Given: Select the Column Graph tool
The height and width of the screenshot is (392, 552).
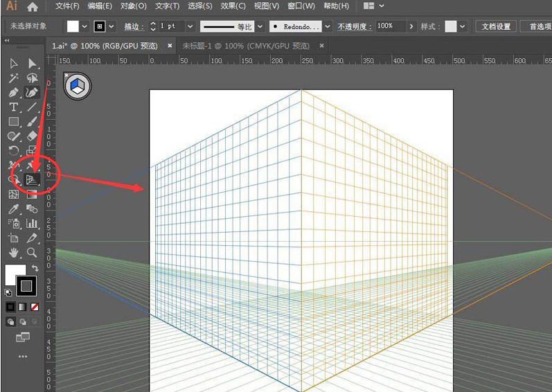Looking at the screenshot, I should click(32, 224).
